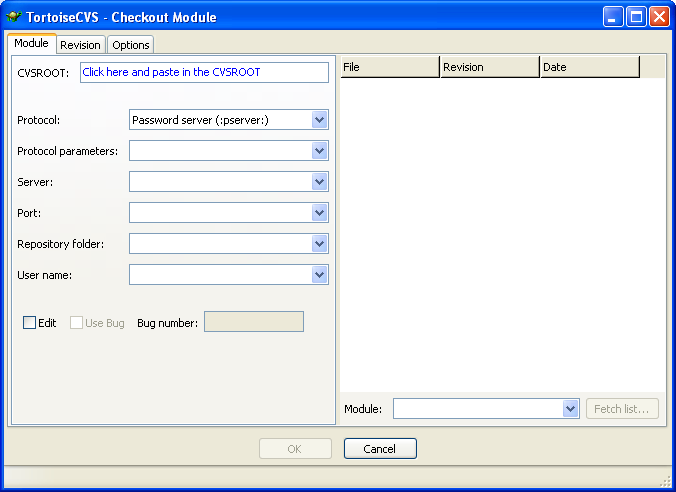676x492 pixels.
Task: Close the Checkout Module dialog
Action: click(659, 17)
